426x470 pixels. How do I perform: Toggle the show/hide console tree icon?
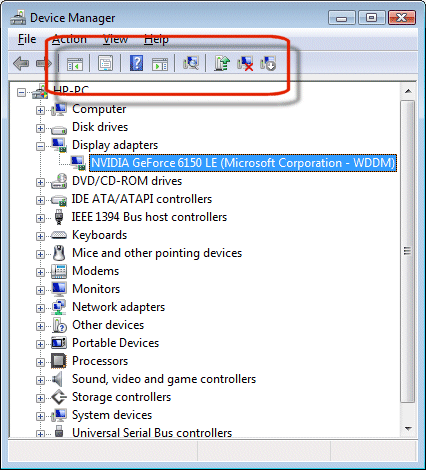click(x=75, y=63)
